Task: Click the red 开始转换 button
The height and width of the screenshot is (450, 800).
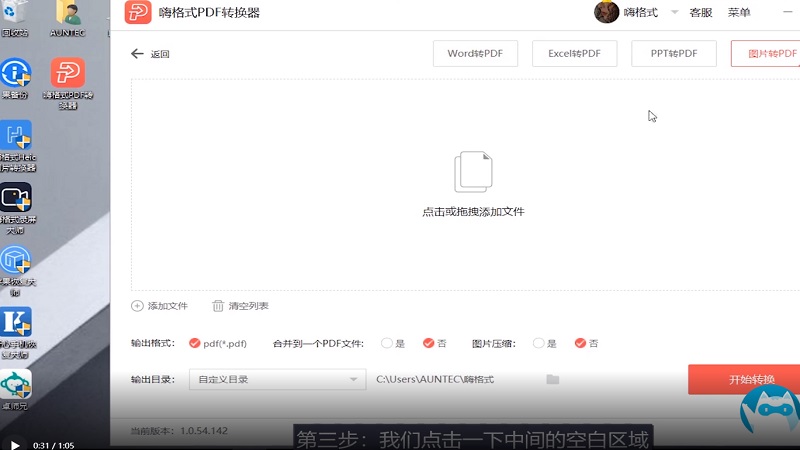Action: (x=743, y=380)
